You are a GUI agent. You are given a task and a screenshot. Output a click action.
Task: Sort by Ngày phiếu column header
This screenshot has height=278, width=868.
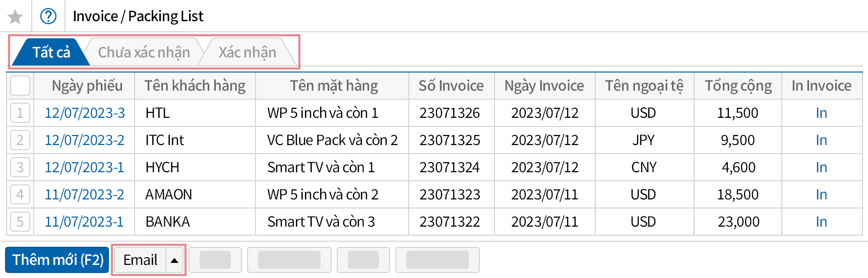87,86
